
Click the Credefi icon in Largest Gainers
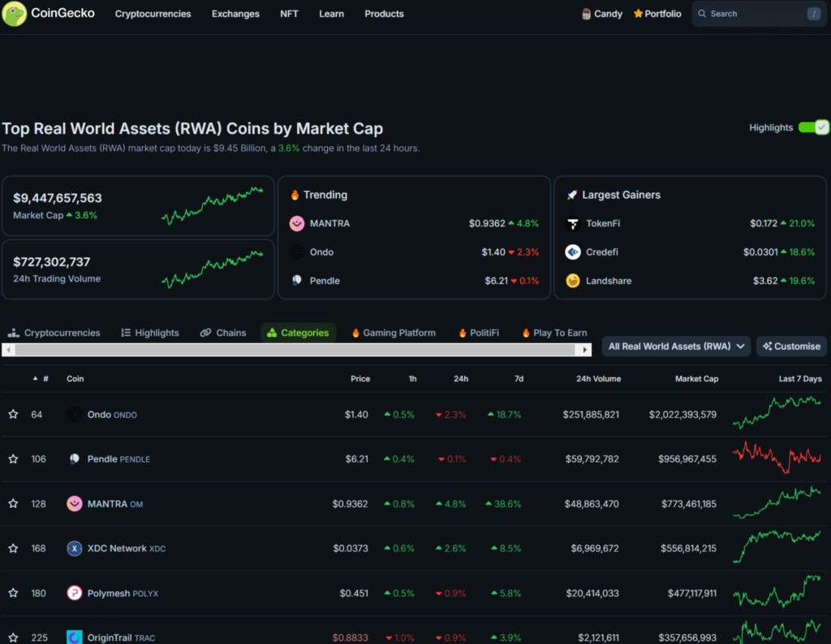click(x=573, y=252)
